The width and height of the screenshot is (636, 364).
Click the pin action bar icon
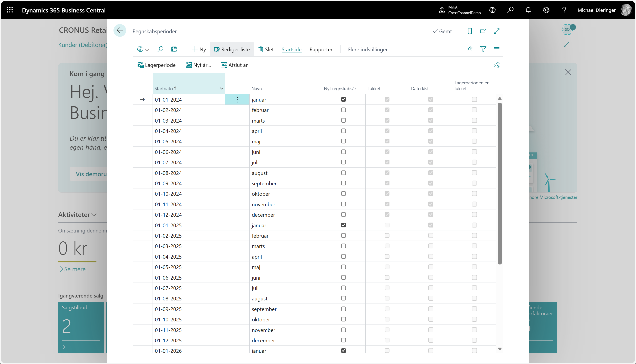pyautogui.click(x=497, y=65)
